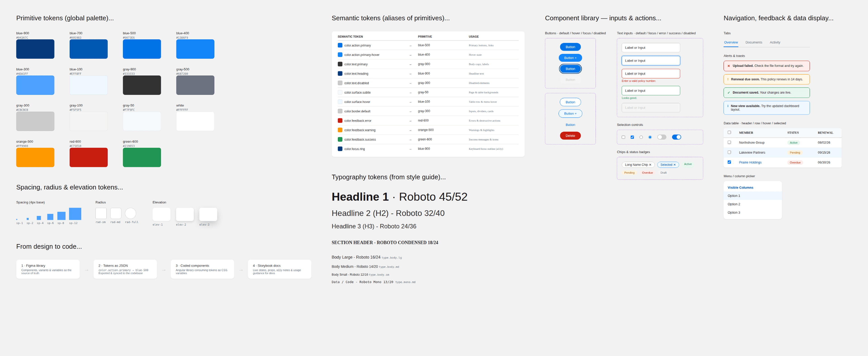Click the selected blue radio button
Screen dimensions: 868x356
coord(650,137)
